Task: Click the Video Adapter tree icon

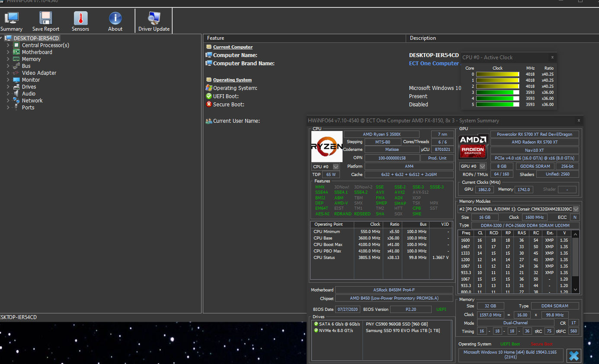Action: [16, 73]
